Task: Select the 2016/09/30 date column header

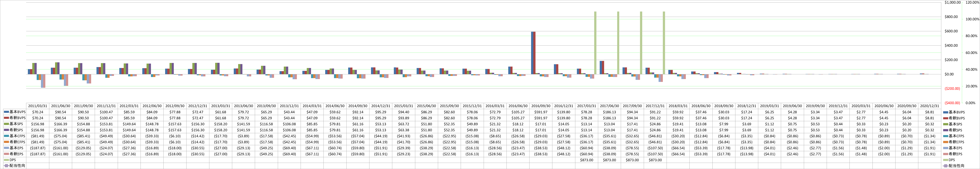Action: pos(541,106)
